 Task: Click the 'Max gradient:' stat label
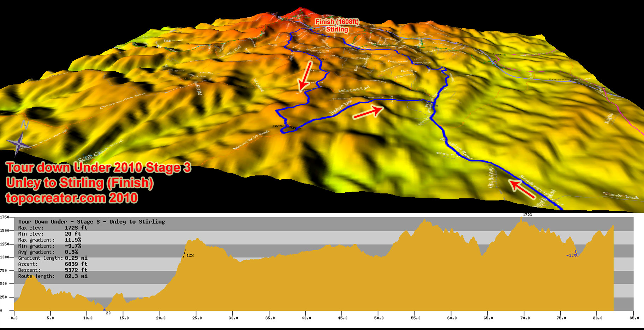[36, 240]
